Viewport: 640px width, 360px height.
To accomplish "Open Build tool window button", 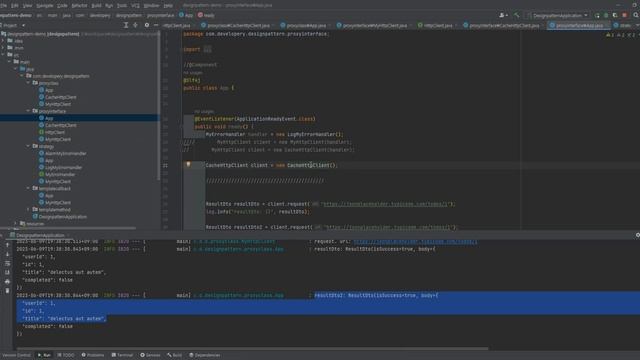I will [x=174, y=355].
